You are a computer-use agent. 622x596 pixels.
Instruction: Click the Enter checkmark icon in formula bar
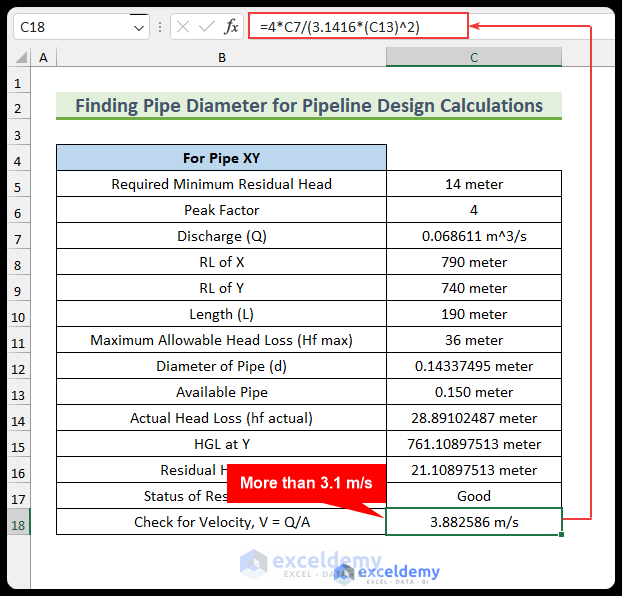[x=207, y=27]
